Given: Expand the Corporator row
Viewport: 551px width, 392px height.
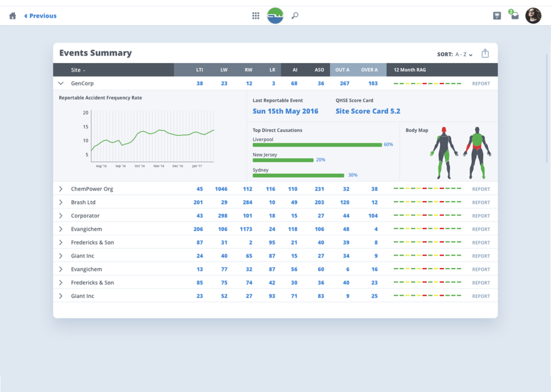Looking at the screenshot, I should click(x=61, y=216).
